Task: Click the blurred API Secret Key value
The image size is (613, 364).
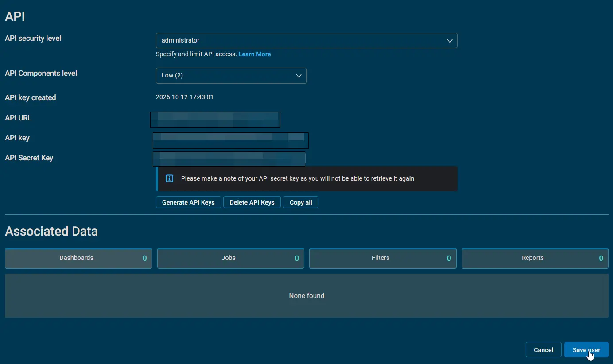Action: 229,159
